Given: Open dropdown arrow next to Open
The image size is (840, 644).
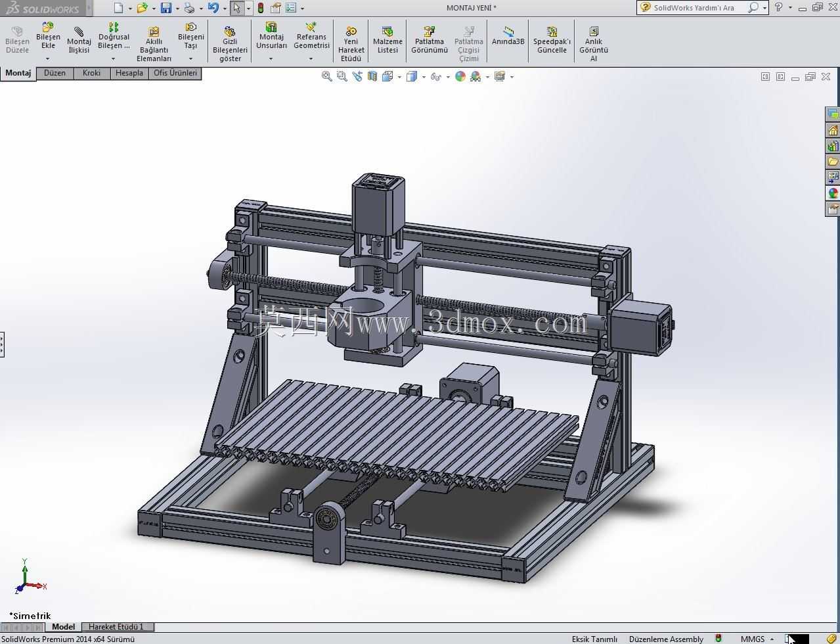Looking at the screenshot, I should [x=154, y=9].
